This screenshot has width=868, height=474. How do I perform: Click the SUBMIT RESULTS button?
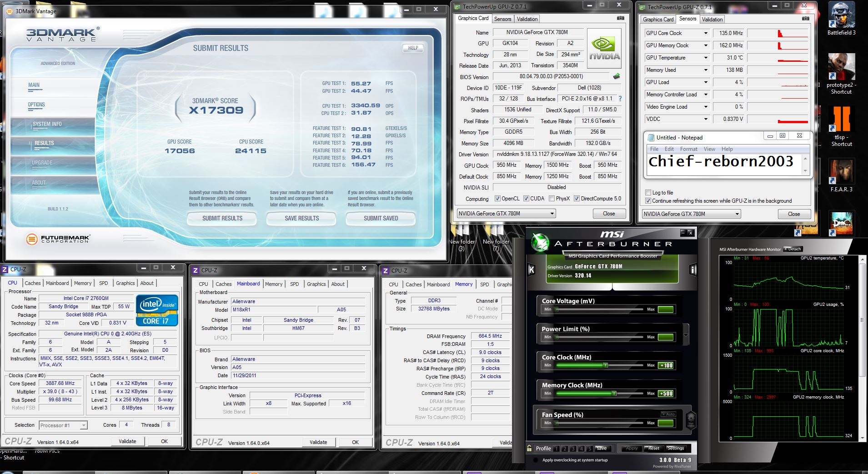(x=222, y=219)
